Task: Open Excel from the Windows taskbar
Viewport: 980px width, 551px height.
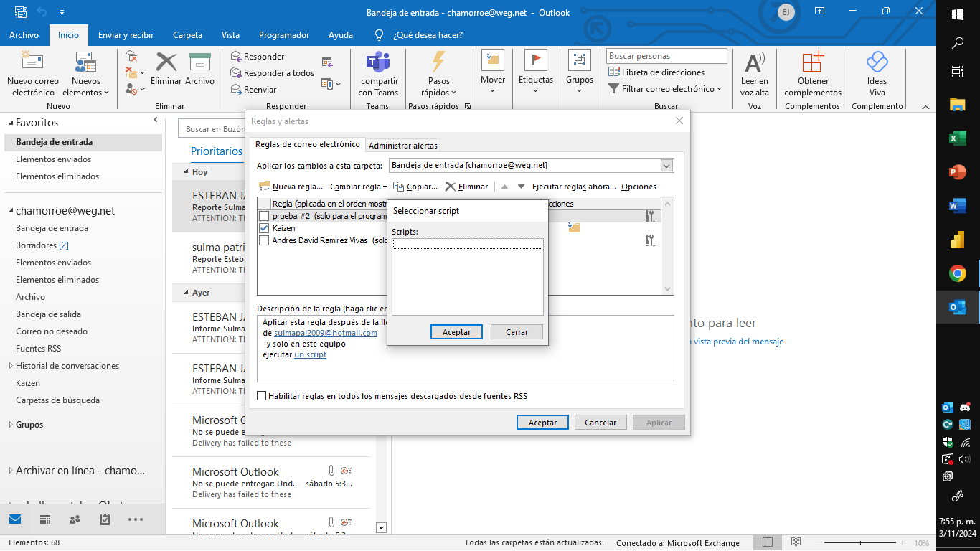Action: [x=958, y=138]
